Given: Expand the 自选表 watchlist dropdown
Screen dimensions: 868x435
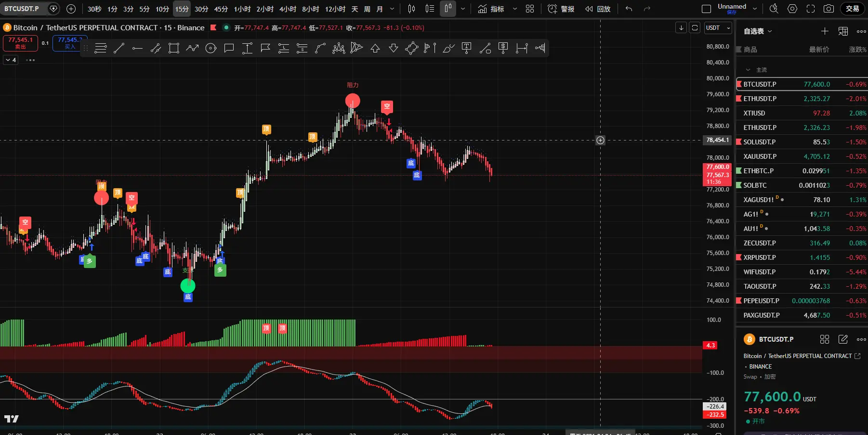Looking at the screenshot, I should [x=758, y=31].
